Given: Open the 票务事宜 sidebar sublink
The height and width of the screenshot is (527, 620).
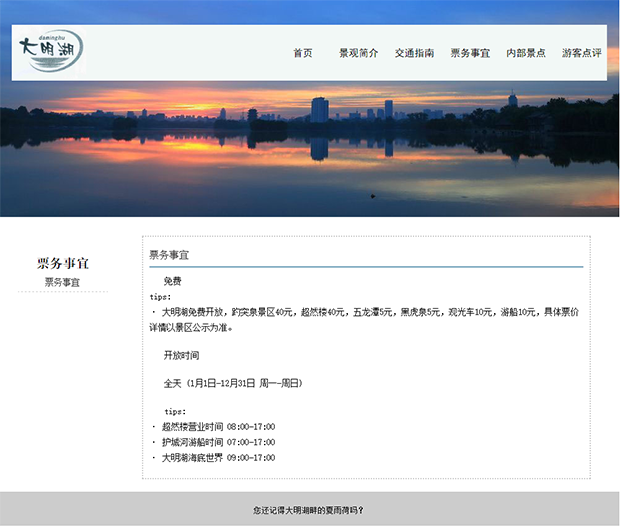Looking at the screenshot, I should point(62,282).
